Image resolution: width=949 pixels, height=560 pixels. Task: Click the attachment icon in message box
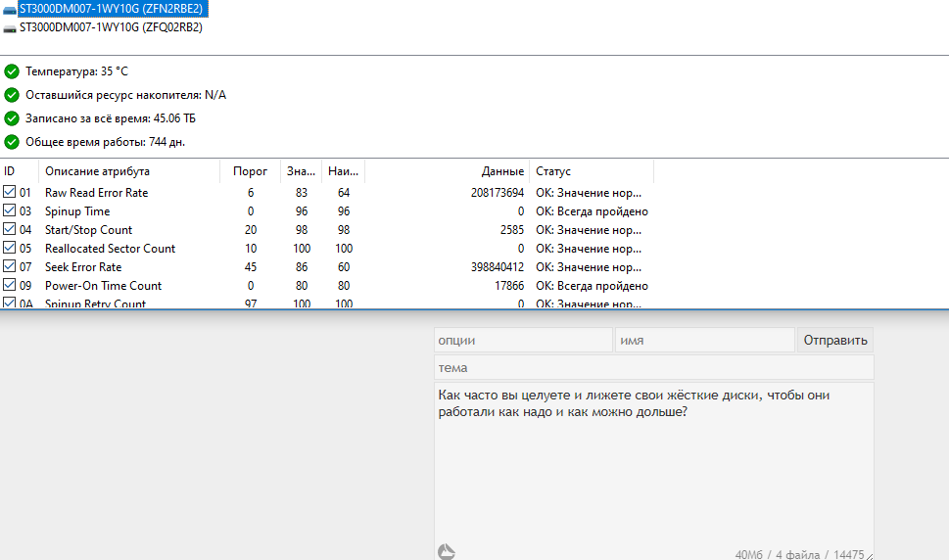[x=446, y=551]
